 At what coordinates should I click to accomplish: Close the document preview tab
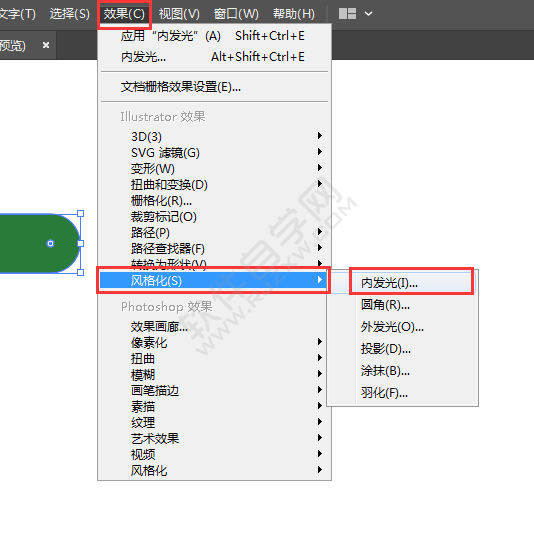[x=46, y=45]
